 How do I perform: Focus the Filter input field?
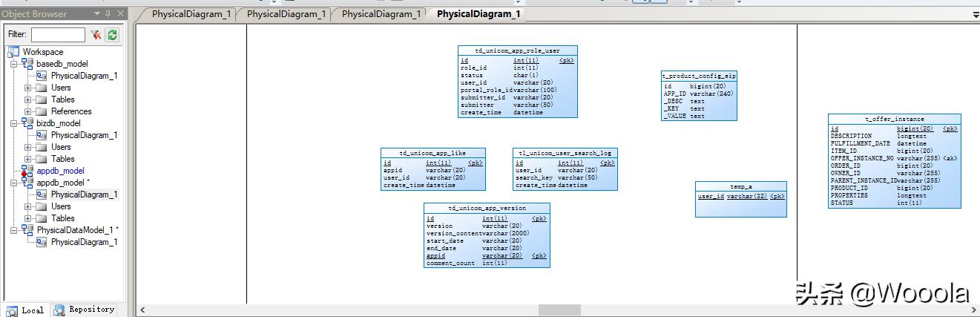(58, 35)
